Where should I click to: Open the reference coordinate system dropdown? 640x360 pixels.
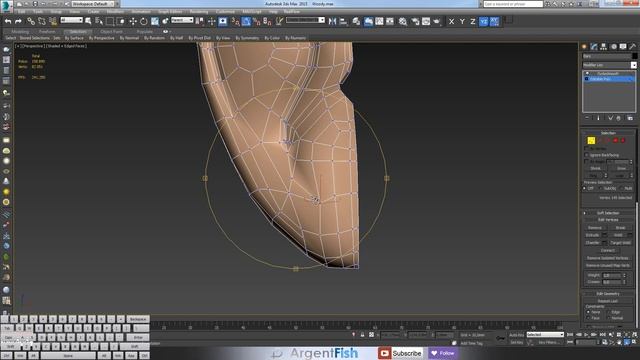point(182,20)
